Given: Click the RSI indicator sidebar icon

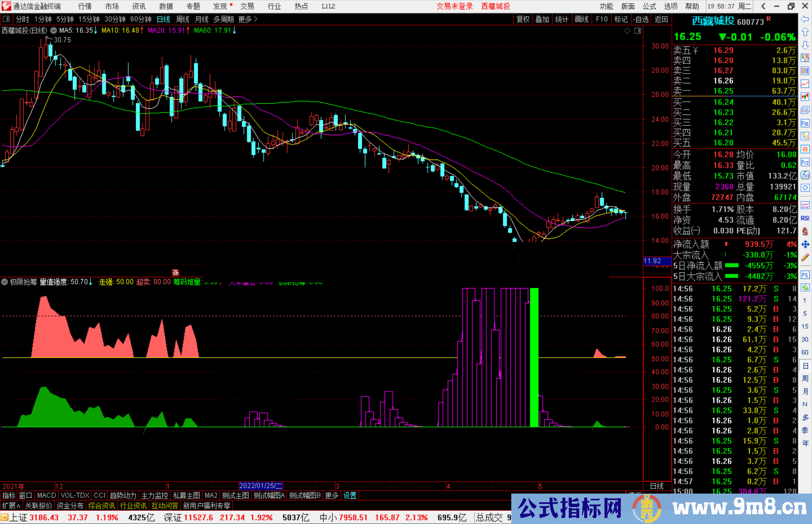Looking at the screenshot, I should pyautogui.click(x=805, y=218).
